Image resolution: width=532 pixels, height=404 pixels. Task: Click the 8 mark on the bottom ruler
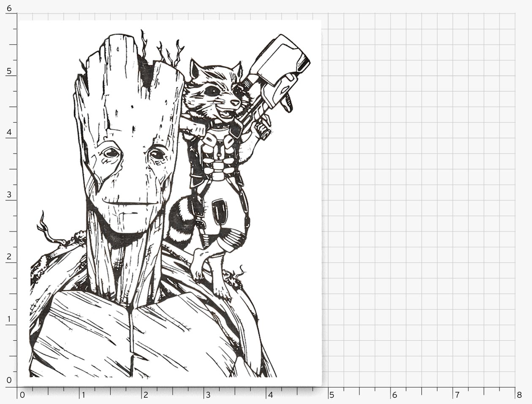pyautogui.click(x=519, y=395)
